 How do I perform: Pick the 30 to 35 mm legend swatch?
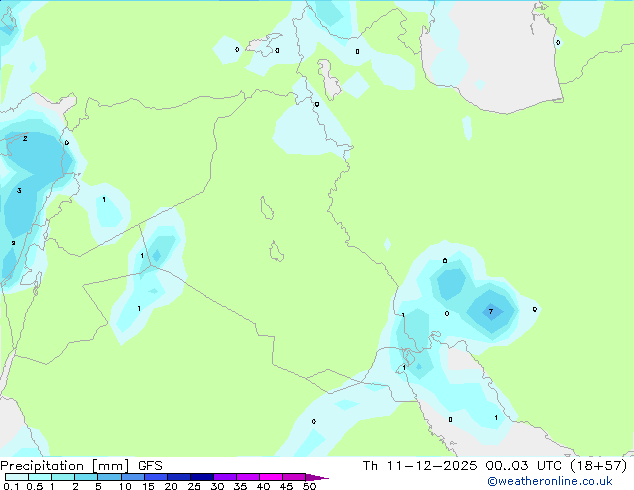[x=224, y=477]
